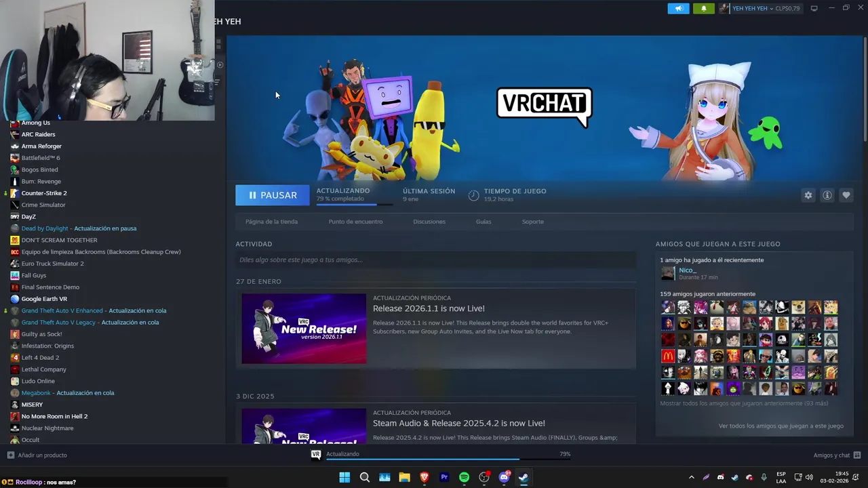This screenshot has width=868, height=488.
Task: Click the Añadir un producto plus icon
Action: [10, 455]
